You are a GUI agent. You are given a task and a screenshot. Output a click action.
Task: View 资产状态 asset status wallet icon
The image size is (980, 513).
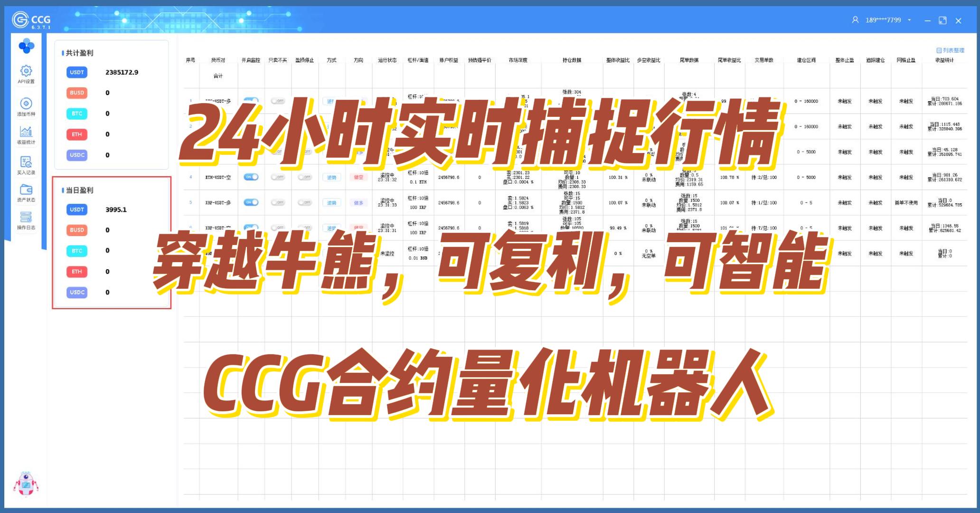26,190
